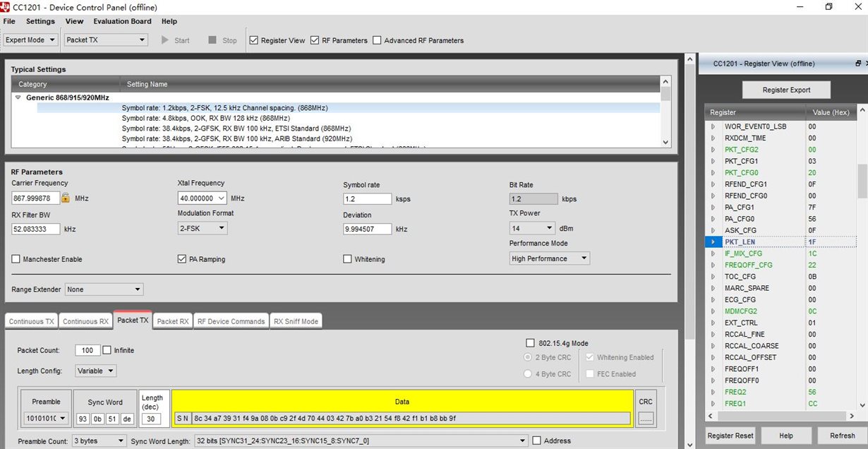Open the Range Extender dropdown
Screen dimensions: 868x449
coord(104,289)
